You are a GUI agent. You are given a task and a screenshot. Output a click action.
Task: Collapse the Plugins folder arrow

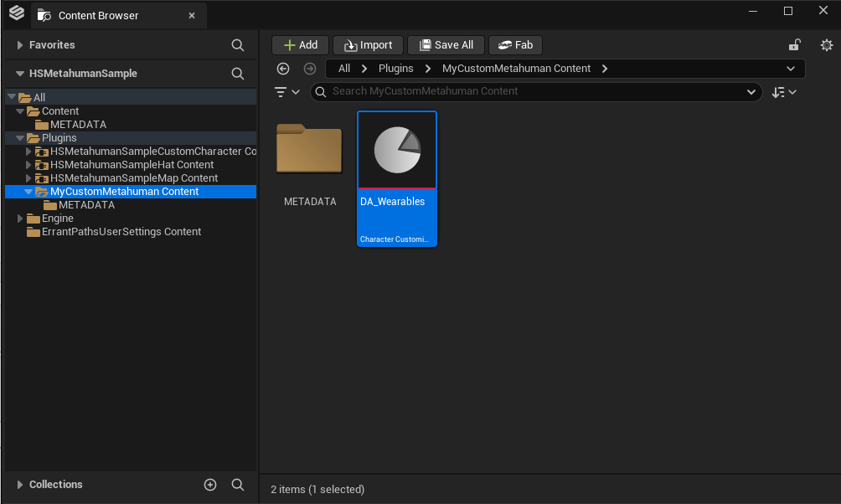click(20, 138)
